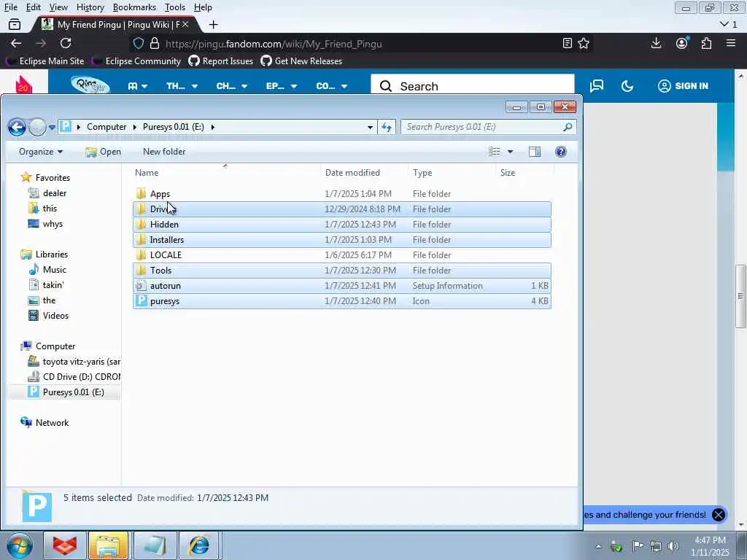The width and height of the screenshot is (747, 560).
Task: Select Puresys 0.01 (E:) in navigation pane
Action: tap(73, 392)
